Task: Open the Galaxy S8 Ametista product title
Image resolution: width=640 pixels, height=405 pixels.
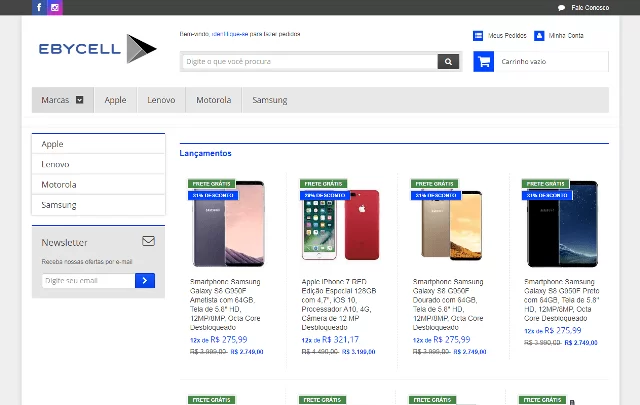Action: [225, 304]
